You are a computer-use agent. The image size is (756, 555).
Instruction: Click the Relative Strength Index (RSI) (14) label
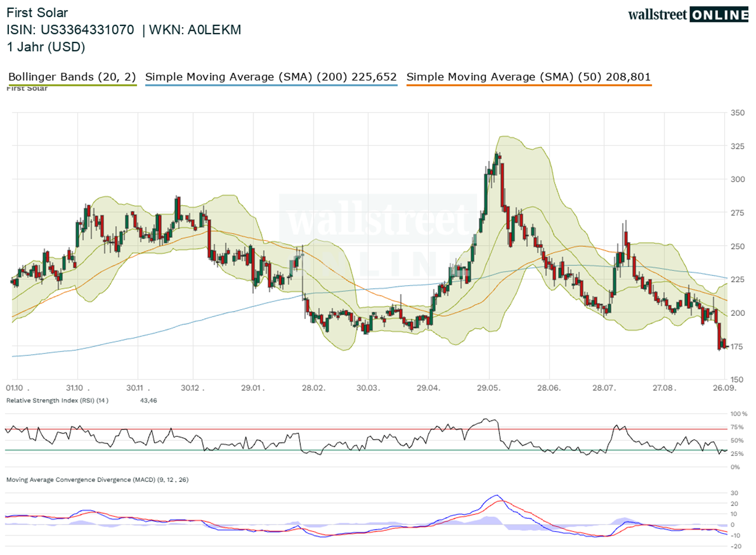(x=58, y=401)
